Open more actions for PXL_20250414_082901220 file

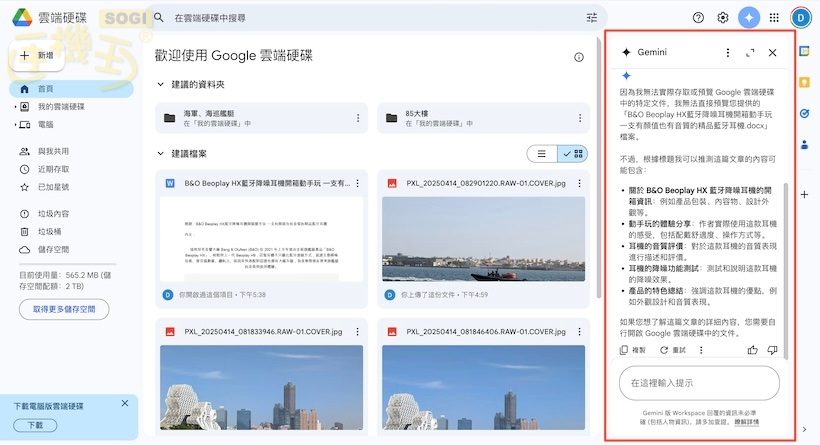pos(579,184)
